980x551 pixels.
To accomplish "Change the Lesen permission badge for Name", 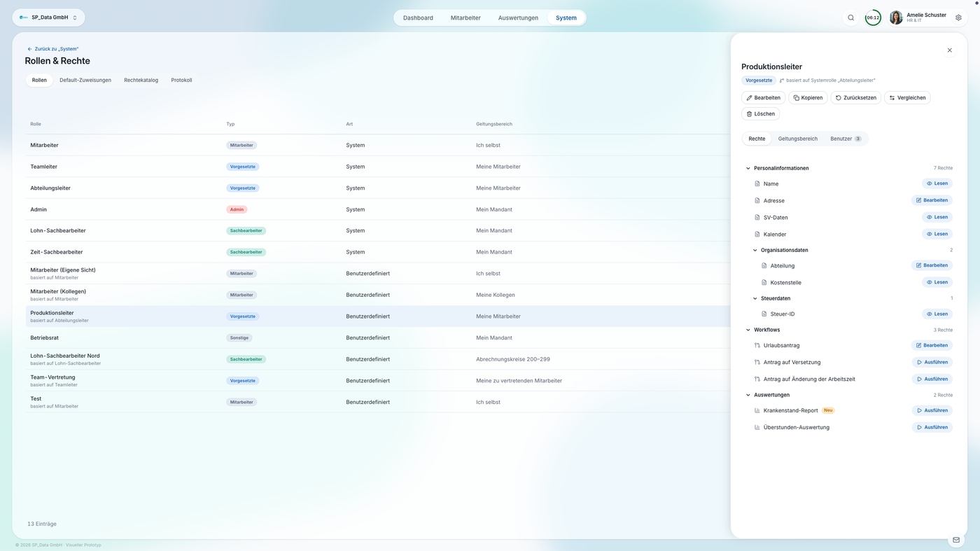I will (937, 183).
